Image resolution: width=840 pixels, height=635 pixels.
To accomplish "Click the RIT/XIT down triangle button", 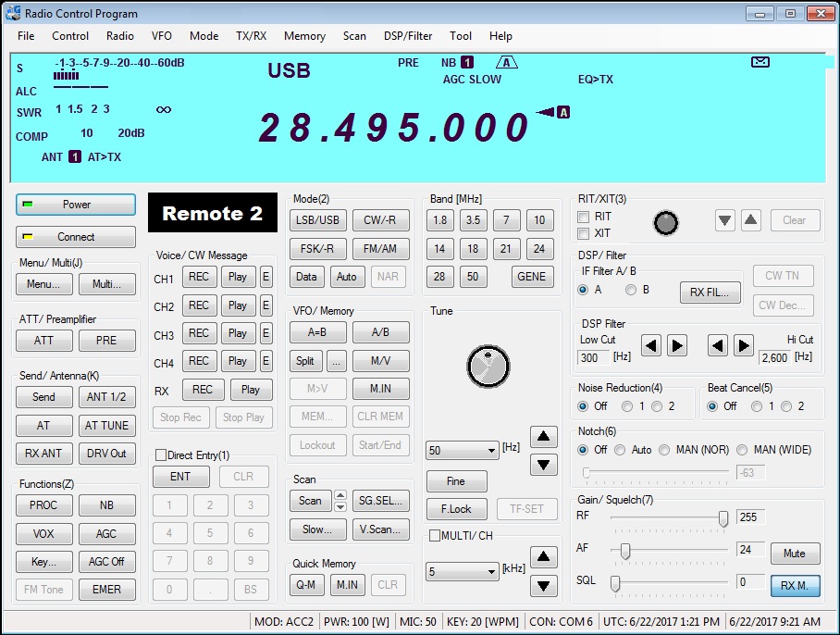I will (x=724, y=220).
